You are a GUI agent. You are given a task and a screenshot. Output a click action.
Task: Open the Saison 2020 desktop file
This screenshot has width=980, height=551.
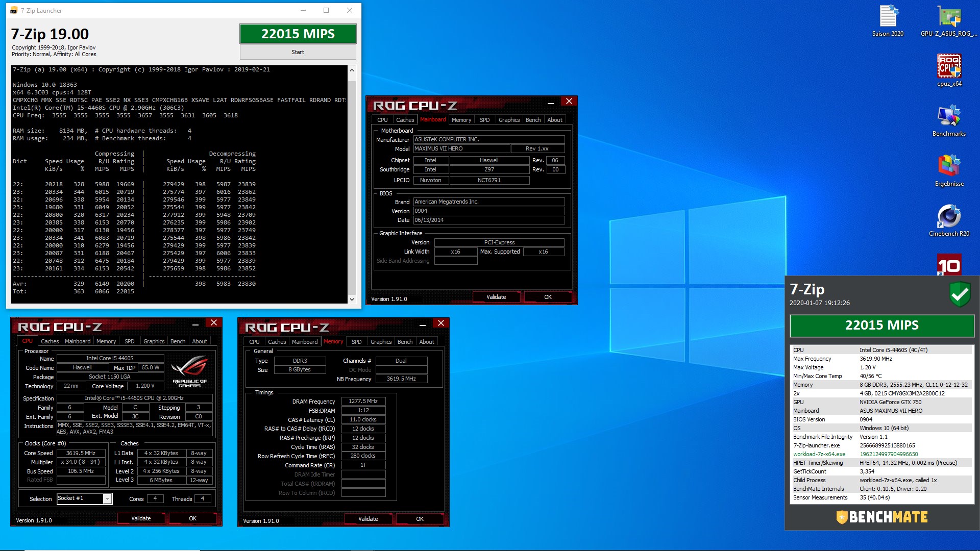pyautogui.click(x=888, y=20)
